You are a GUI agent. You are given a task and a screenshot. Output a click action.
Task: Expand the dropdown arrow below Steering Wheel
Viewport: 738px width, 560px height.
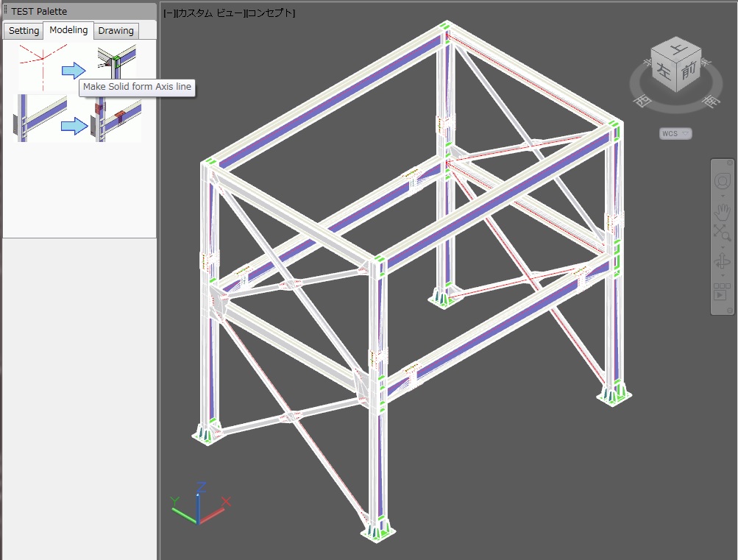point(722,196)
